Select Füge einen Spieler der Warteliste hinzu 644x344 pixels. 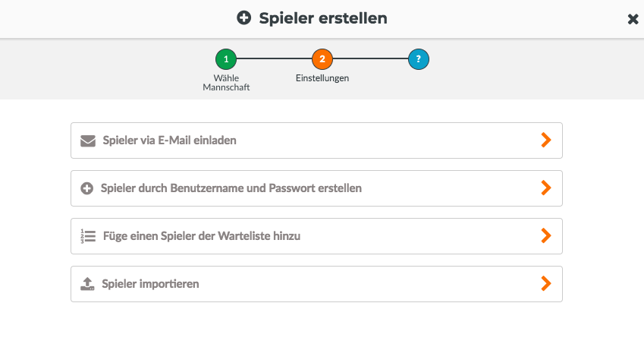tap(316, 236)
